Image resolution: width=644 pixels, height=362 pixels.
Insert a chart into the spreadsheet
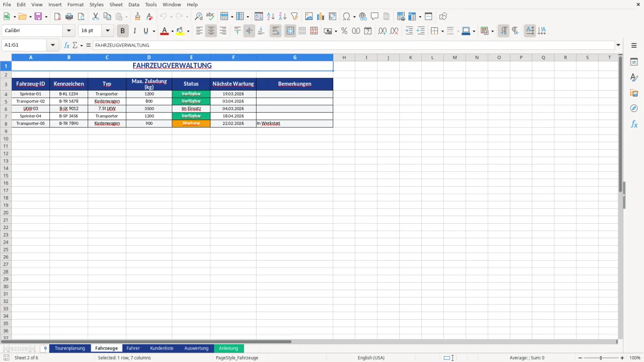[321, 16]
